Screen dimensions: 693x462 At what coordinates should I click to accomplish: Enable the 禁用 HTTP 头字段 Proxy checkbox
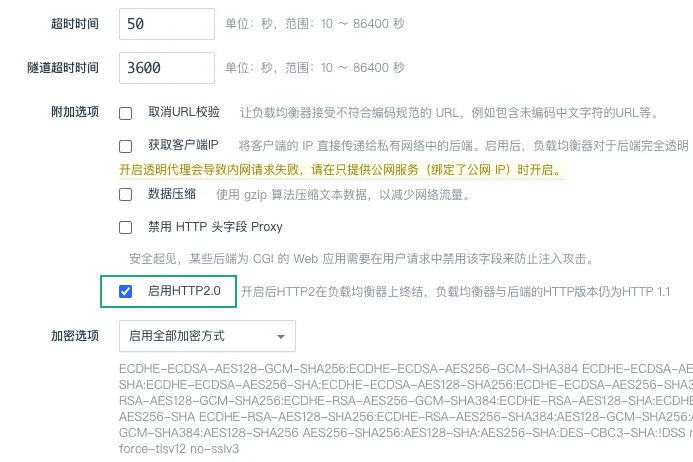point(126,227)
